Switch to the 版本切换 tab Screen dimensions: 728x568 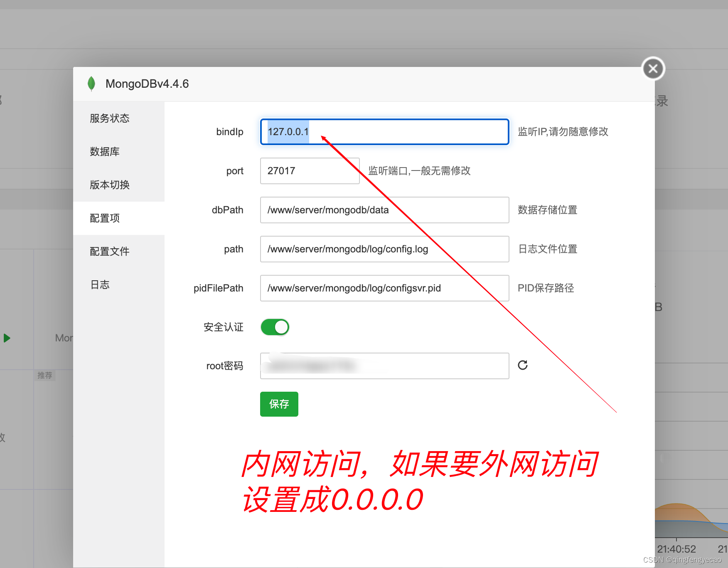[x=119, y=185]
